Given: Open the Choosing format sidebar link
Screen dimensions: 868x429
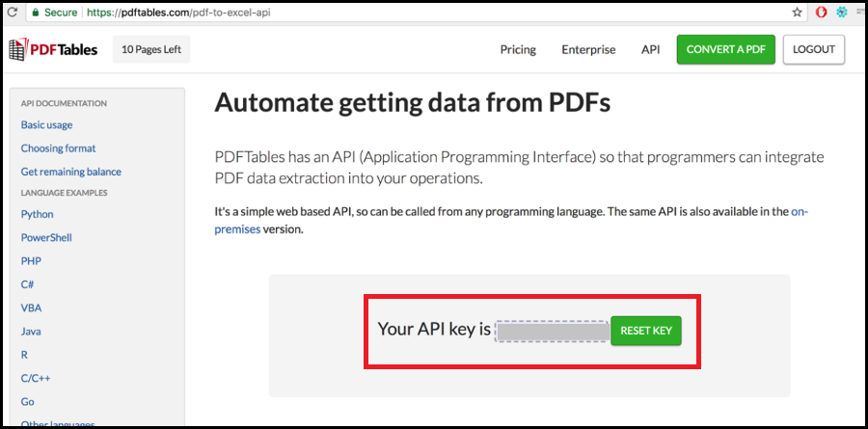Looking at the screenshot, I should pyautogui.click(x=58, y=148).
